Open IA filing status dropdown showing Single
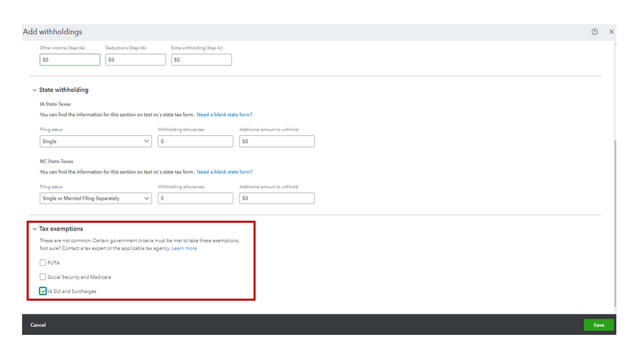 95,141
